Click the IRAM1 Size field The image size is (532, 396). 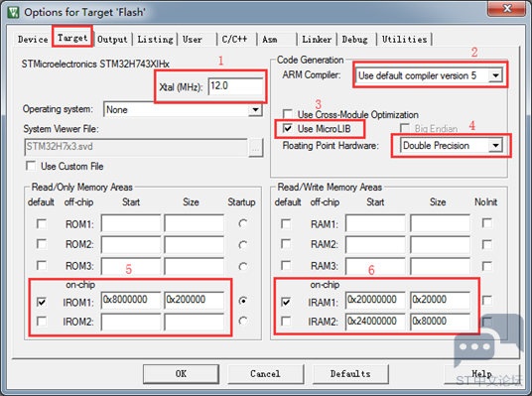point(440,300)
